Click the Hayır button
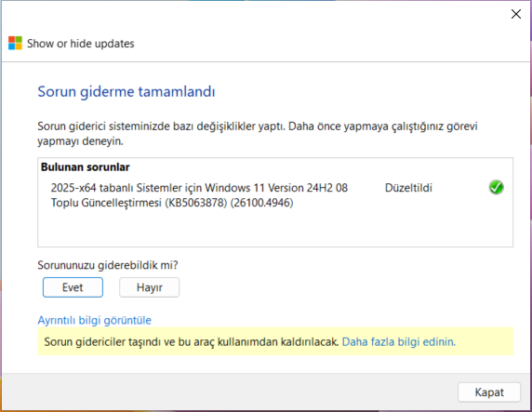532x412 pixels. (x=150, y=287)
